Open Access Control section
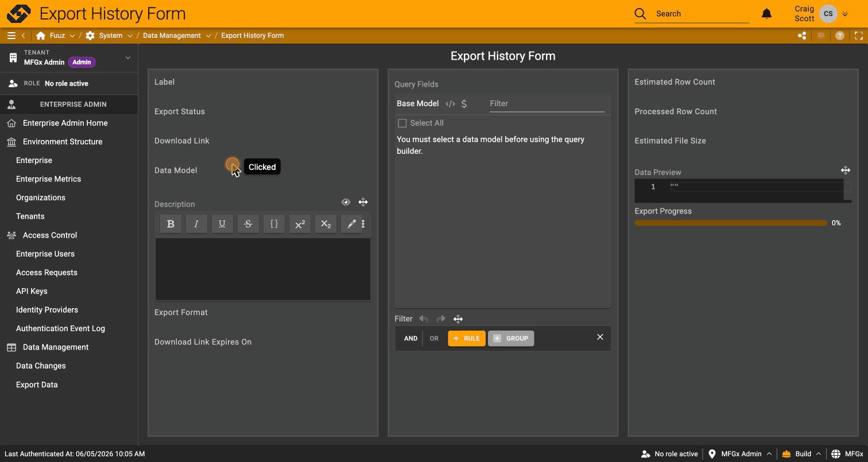 click(50, 235)
